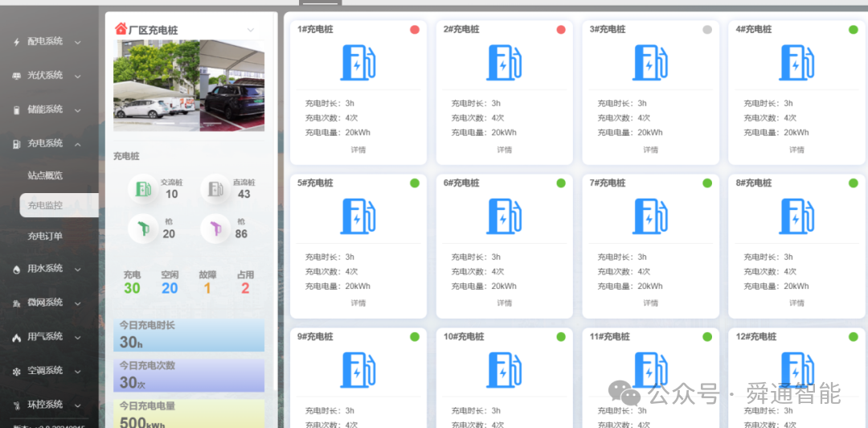Click the 4#充电桩 charger icon
868x428 pixels.
(x=796, y=63)
